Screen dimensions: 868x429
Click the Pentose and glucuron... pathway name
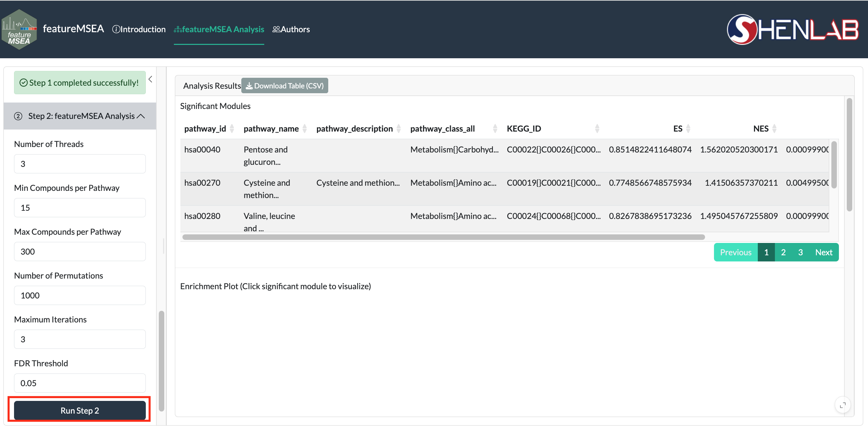pos(266,156)
